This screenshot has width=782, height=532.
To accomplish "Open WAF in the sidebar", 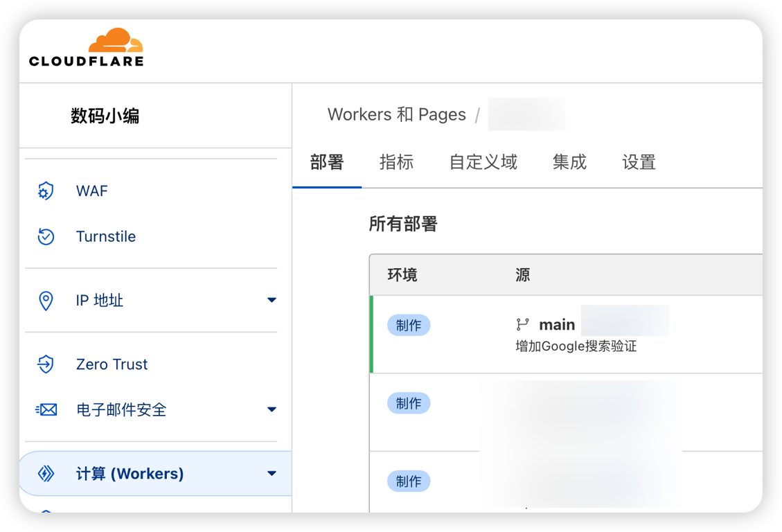I will [91, 191].
